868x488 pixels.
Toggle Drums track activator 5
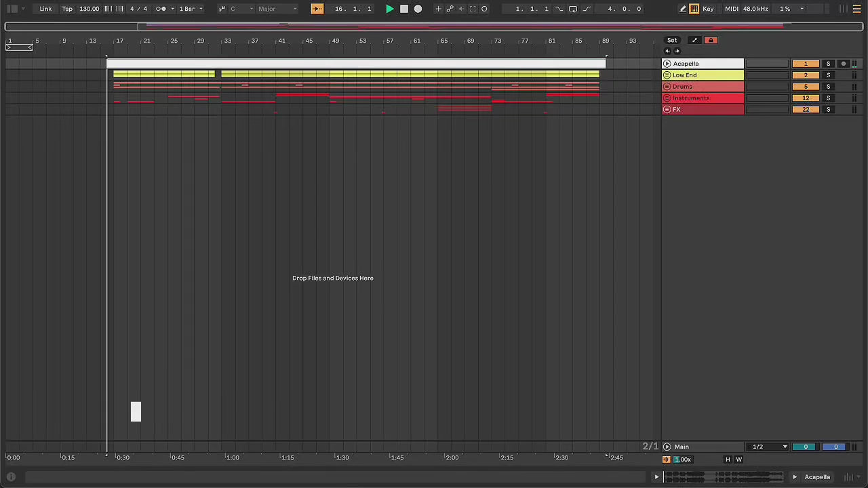(x=806, y=87)
